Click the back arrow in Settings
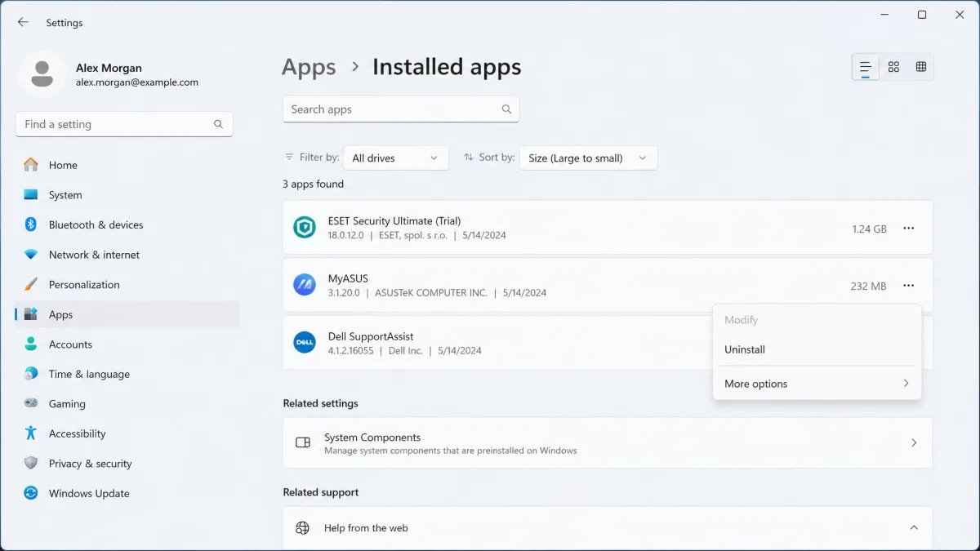Image resolution: width=980 pixels, height=551 pixels. pos(23,22)
